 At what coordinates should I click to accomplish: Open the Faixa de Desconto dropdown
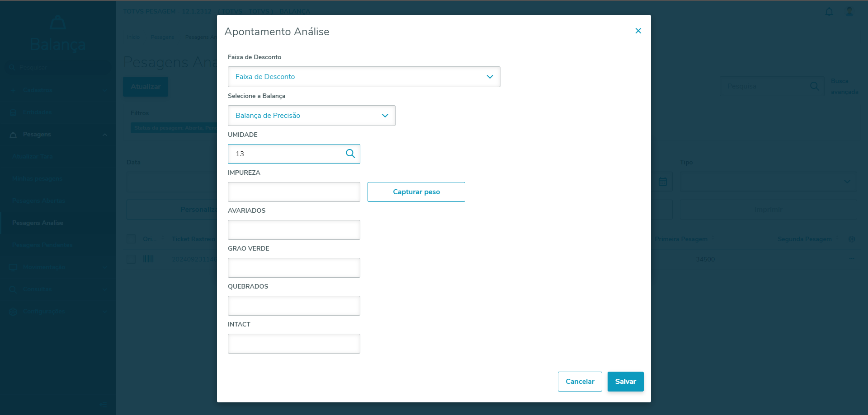coord(364,77)
